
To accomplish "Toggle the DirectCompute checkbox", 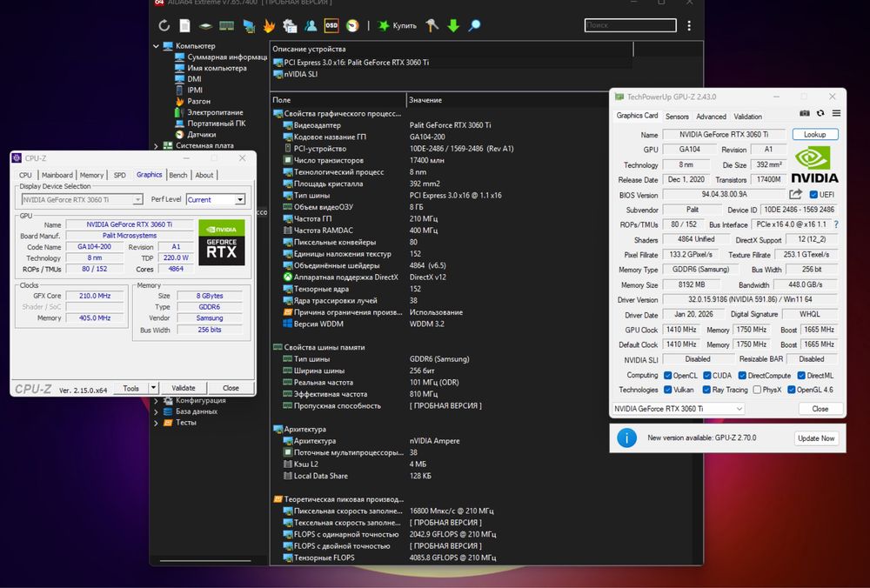I will (x=742, y=376).
